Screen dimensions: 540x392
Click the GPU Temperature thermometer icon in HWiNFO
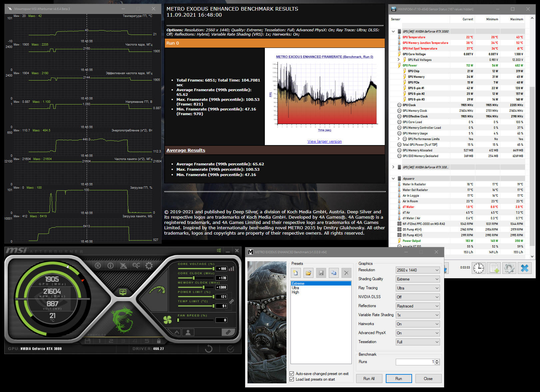[x=399, y=37]
